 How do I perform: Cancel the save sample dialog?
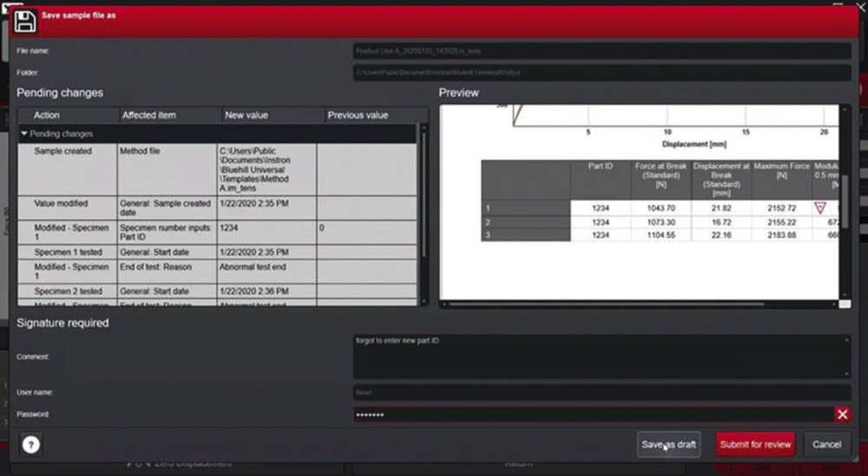point(826,445)
